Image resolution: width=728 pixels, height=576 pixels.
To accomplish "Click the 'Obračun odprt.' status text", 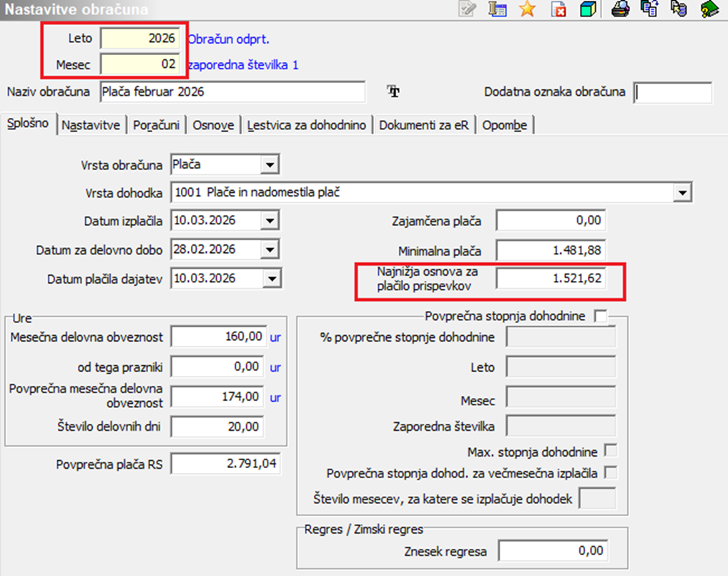I will [228, 39].
